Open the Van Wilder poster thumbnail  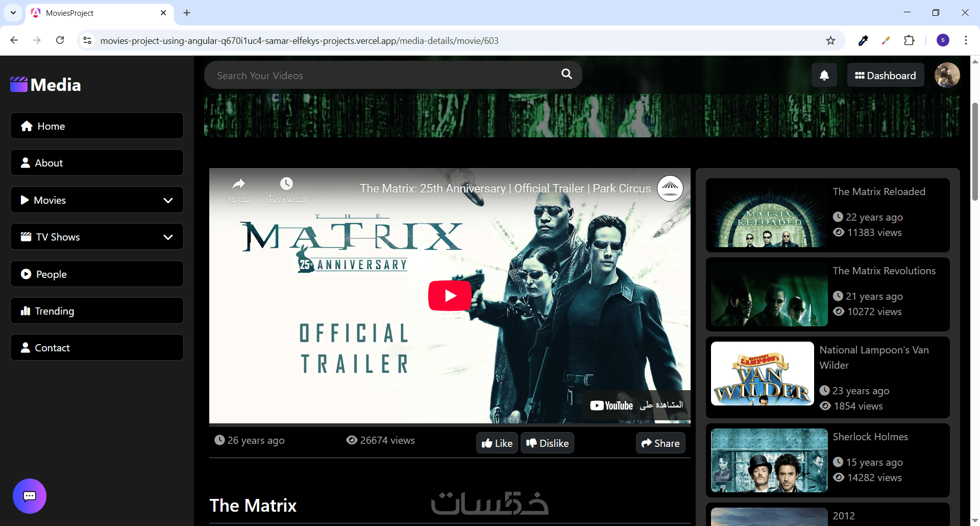click(763, 373)
